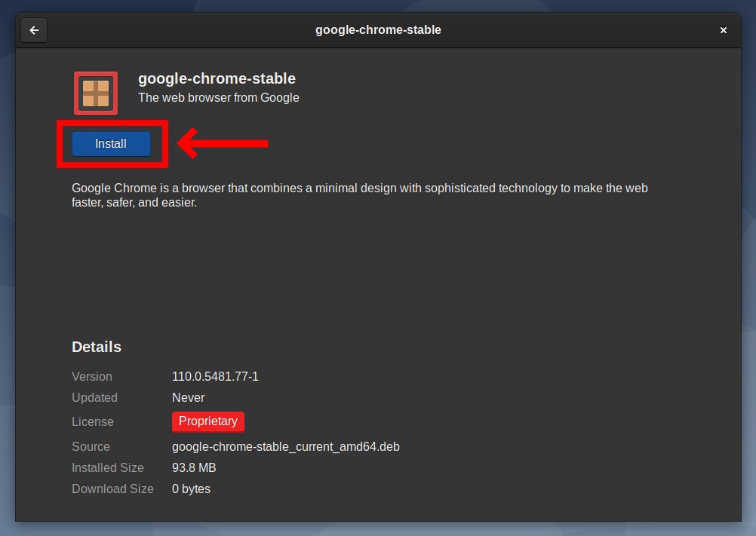
Task: Select version value 110.0.5481.77-1
Action: coord(215,377)
